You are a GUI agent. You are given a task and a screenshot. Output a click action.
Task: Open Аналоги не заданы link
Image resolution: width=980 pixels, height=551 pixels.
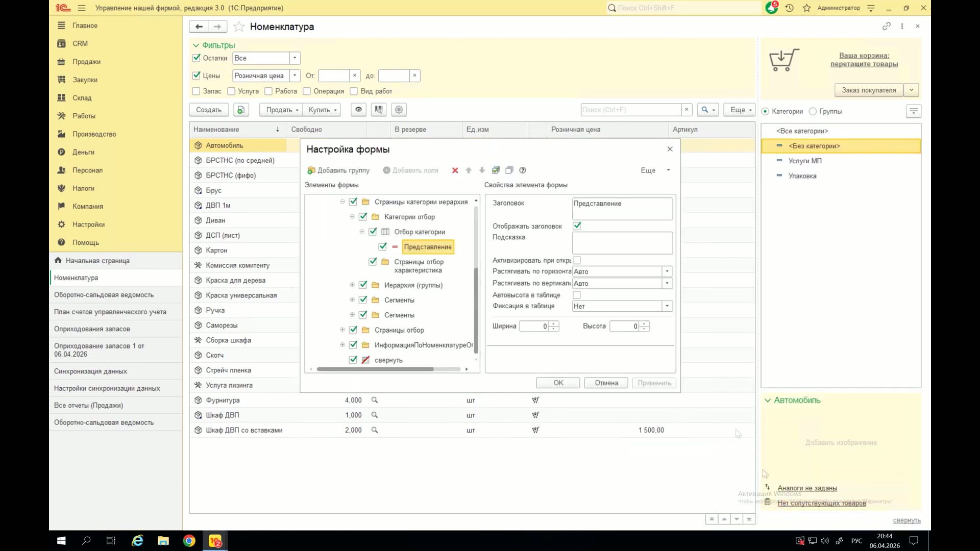pos(807,488)
